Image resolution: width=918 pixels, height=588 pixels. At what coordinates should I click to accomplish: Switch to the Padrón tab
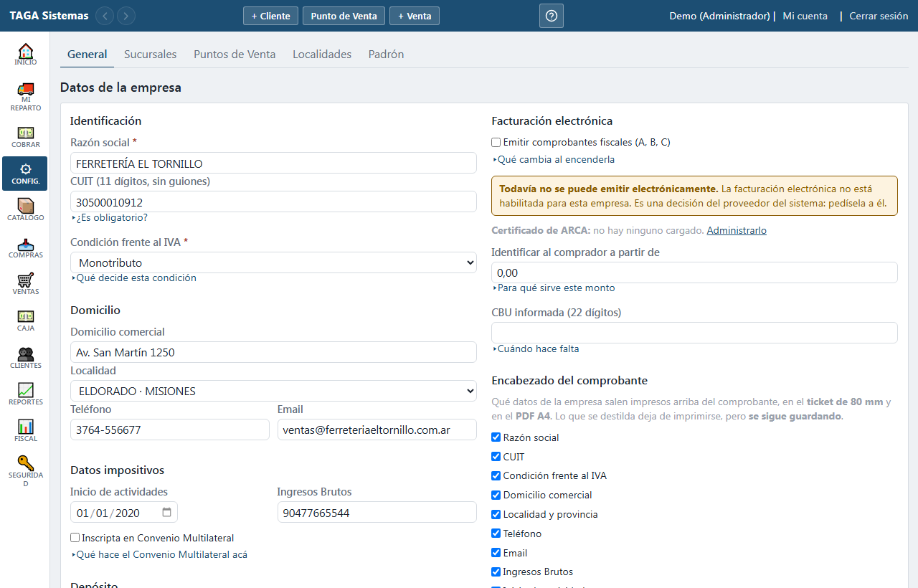(386, 54)
